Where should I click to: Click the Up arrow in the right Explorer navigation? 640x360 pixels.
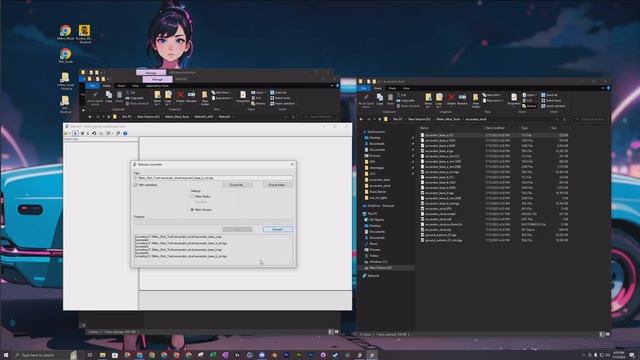[380, 119]
